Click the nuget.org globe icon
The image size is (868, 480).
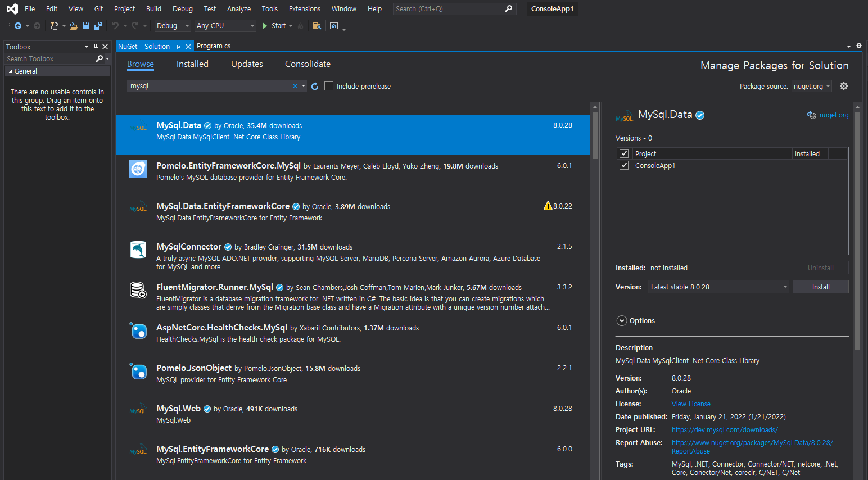[812, 115]
